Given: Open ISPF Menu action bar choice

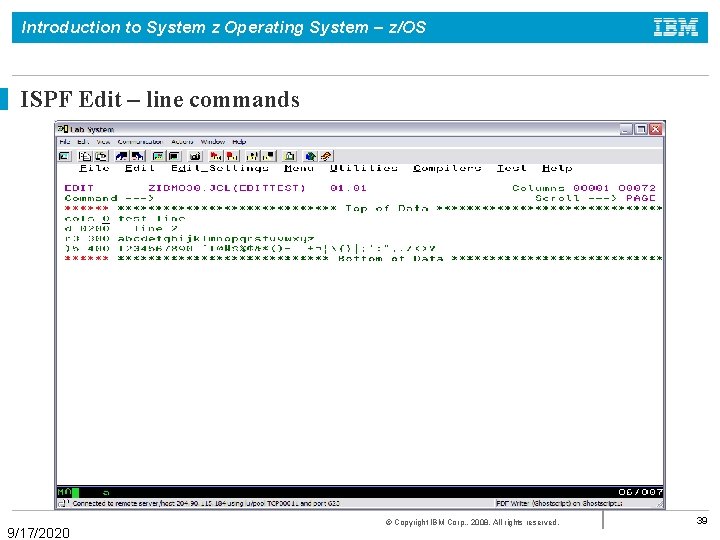Looking at the screenshot, I should point(299,168).
